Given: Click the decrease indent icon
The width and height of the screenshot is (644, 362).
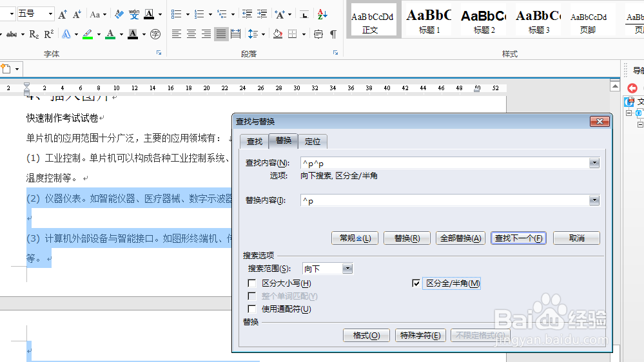Looking at the screenshot, I should pos(247,14).
